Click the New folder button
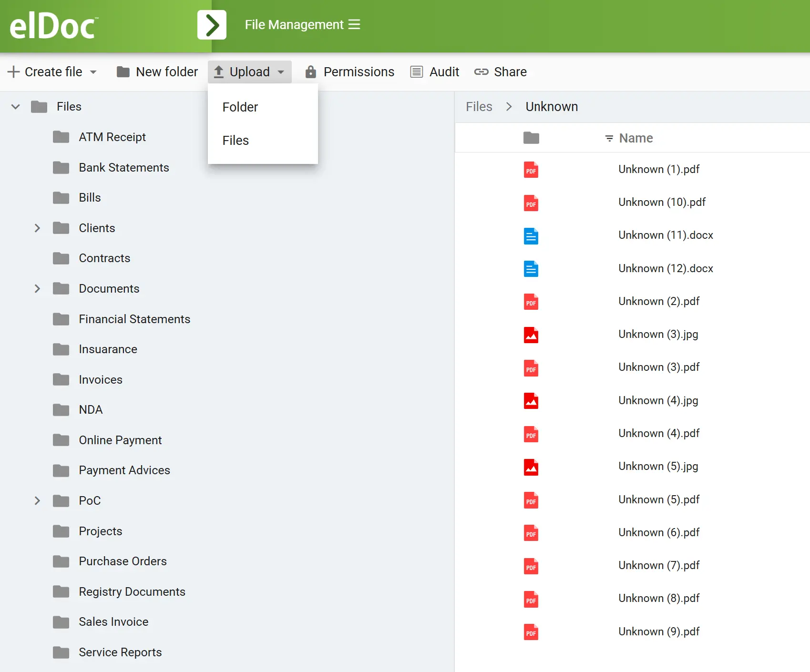This screenshot has width=810, height=672. pos(157,72)
